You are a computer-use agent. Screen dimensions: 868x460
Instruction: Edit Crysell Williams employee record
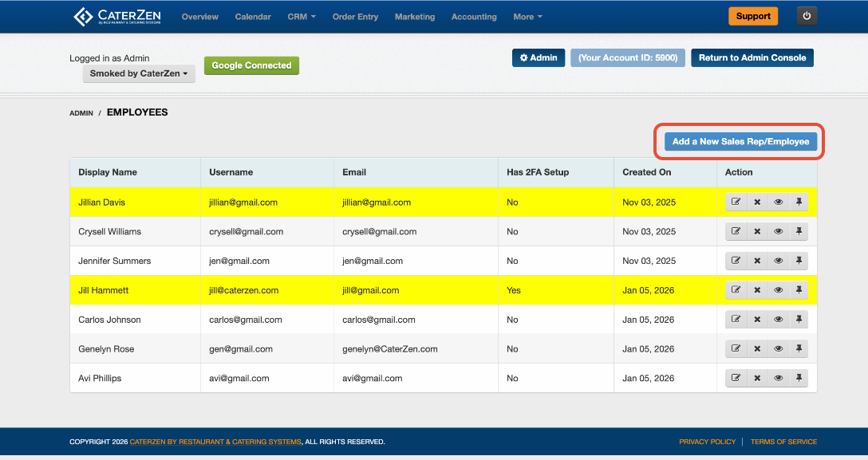coord(736,231)
